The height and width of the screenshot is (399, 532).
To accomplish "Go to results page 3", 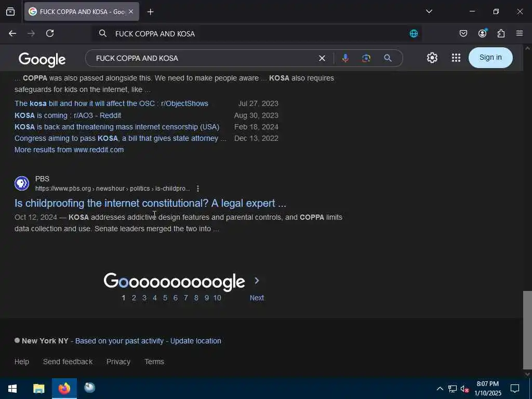I will click(x=144, y=298).
